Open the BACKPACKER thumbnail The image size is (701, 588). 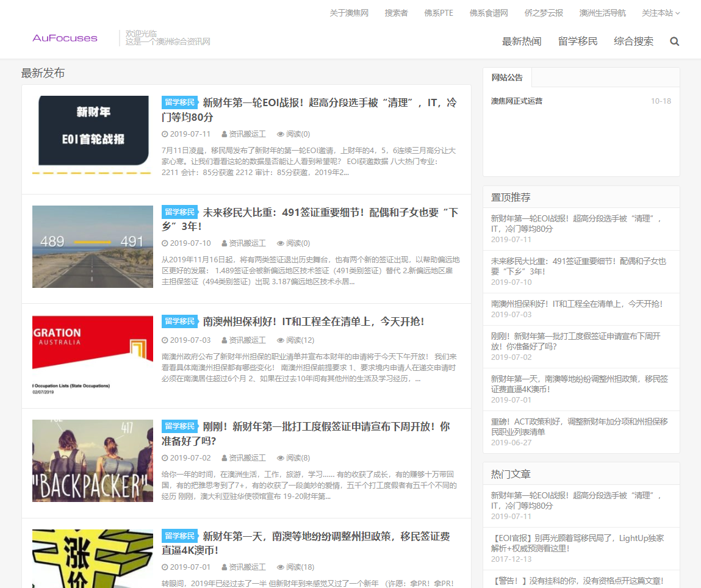pyautogui.click(x=93, y=461)
